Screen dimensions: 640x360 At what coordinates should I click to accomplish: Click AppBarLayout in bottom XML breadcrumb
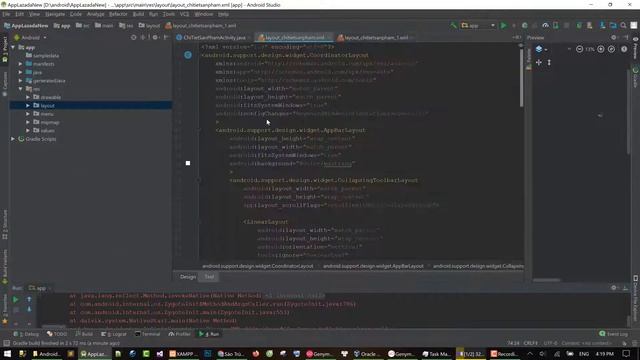pos(373,266)
